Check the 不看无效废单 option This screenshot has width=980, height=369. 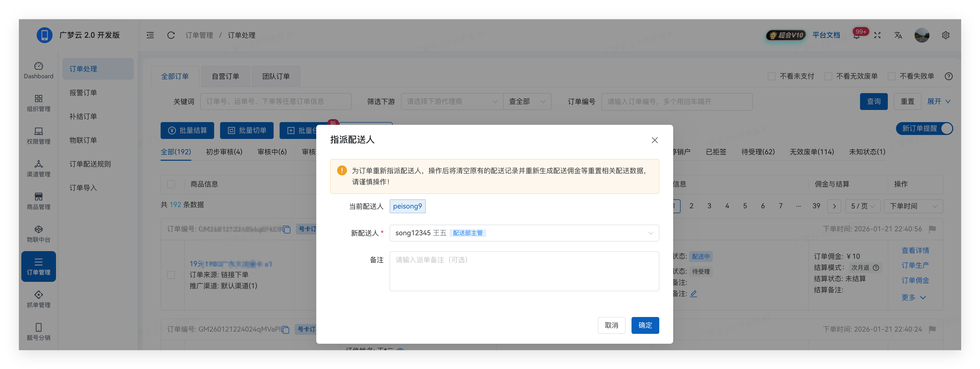(x=828, y=76)
